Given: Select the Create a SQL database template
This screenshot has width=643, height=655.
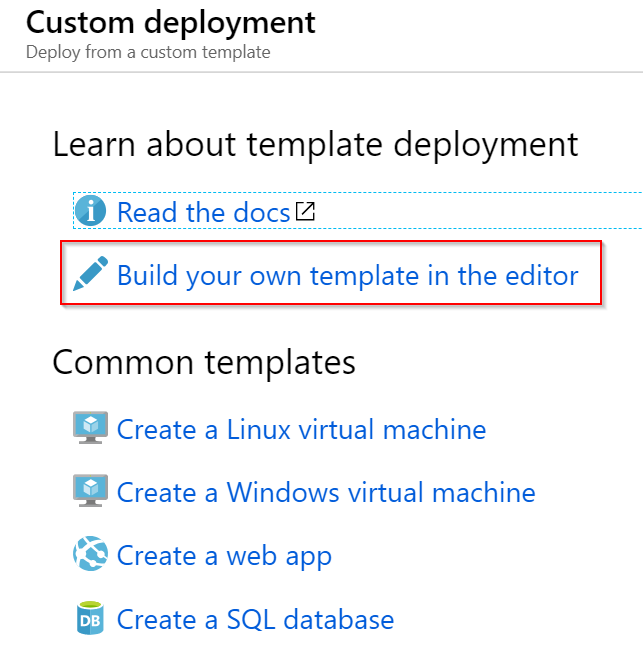Looking at the screenshot, I should pos(255,619).
